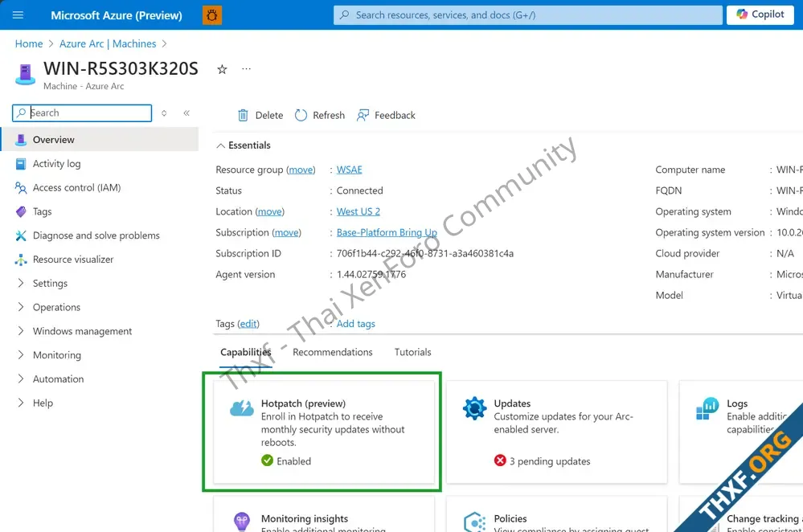The width and height of the screenshot is (803, 532).
Task: Click the Access control people icon
Action: [20, 188]
